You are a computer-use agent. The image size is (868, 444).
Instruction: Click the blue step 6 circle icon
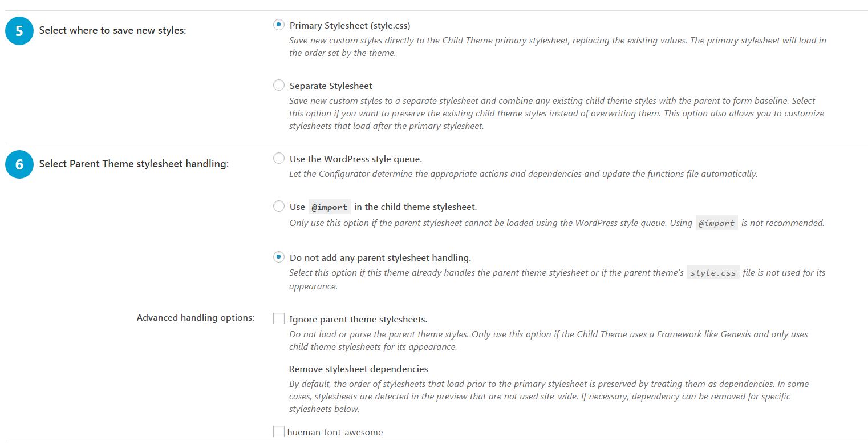click(x=19, y=164)
